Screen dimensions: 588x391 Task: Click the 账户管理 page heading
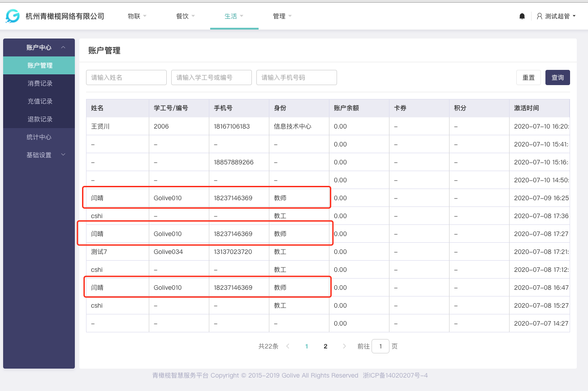pos(104,51)
